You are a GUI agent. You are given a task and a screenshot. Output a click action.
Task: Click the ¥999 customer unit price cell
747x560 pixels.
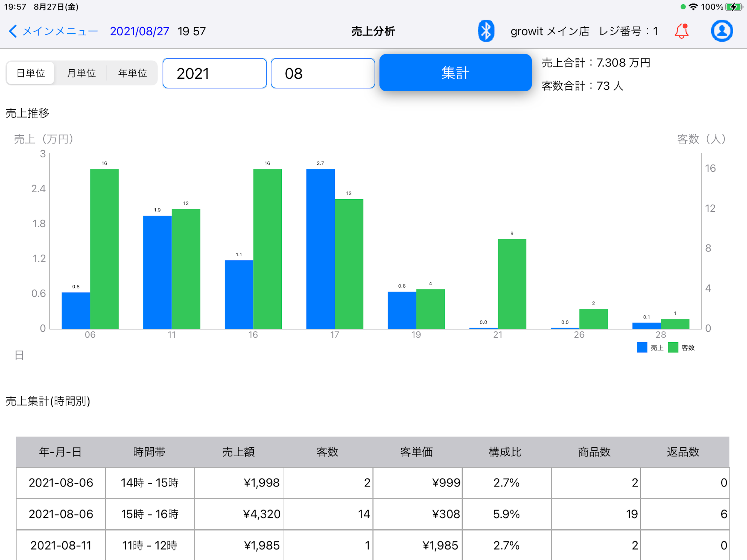coord(417,483)
